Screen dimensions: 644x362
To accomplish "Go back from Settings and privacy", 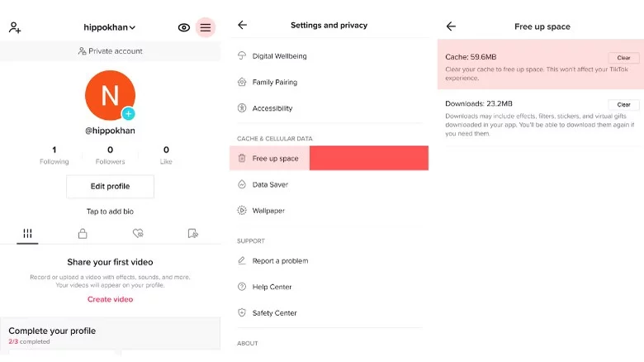I will pos(242,26).
